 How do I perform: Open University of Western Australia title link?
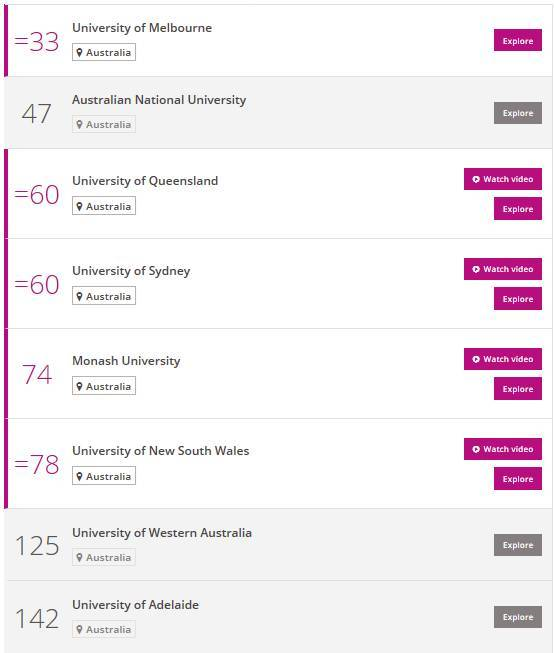[162, 533]
